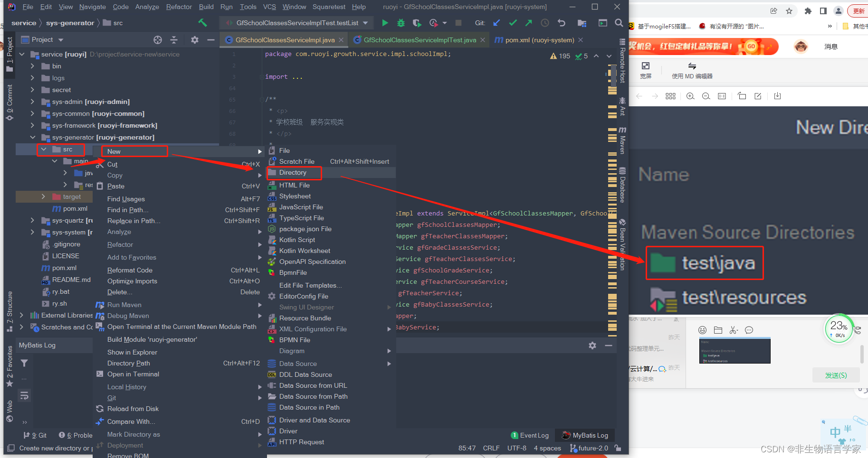
Task: Select README.md in project tree
Action: coord(71,280)
